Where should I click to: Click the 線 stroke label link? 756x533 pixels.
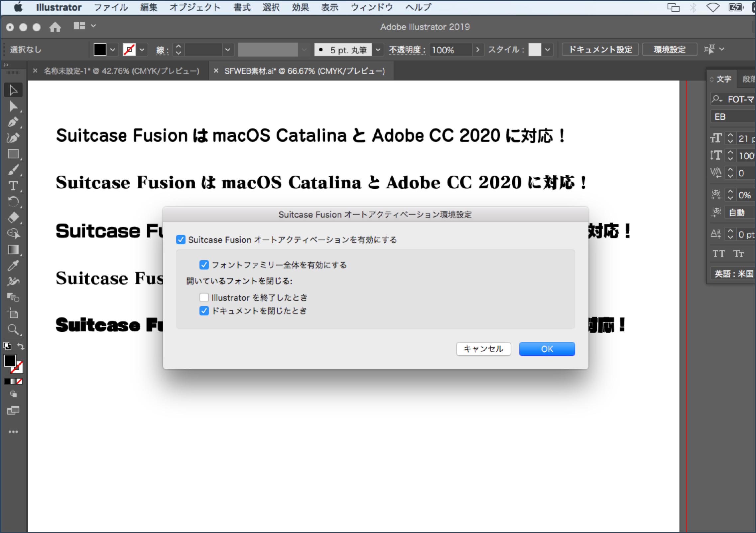[x=162, y=50]
